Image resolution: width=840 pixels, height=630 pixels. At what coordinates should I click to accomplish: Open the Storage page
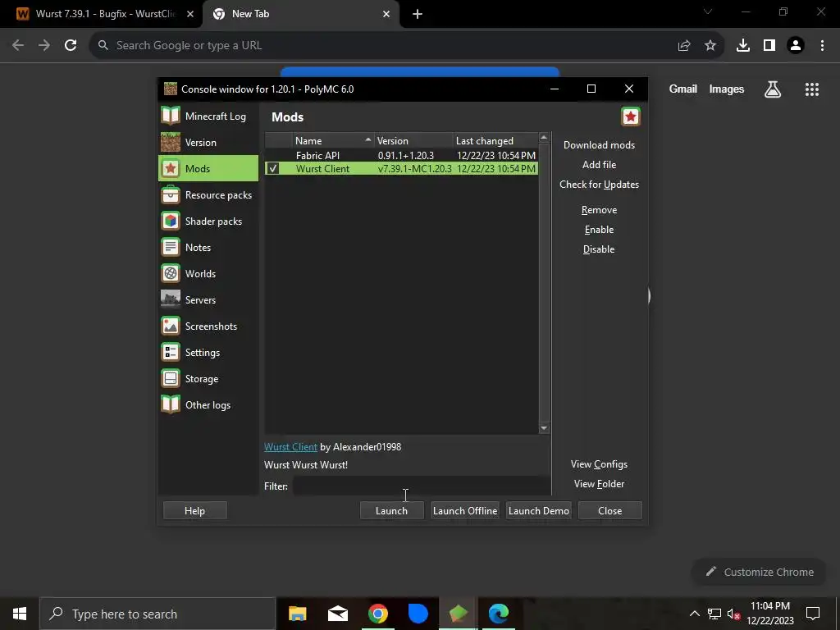(208, 378)
